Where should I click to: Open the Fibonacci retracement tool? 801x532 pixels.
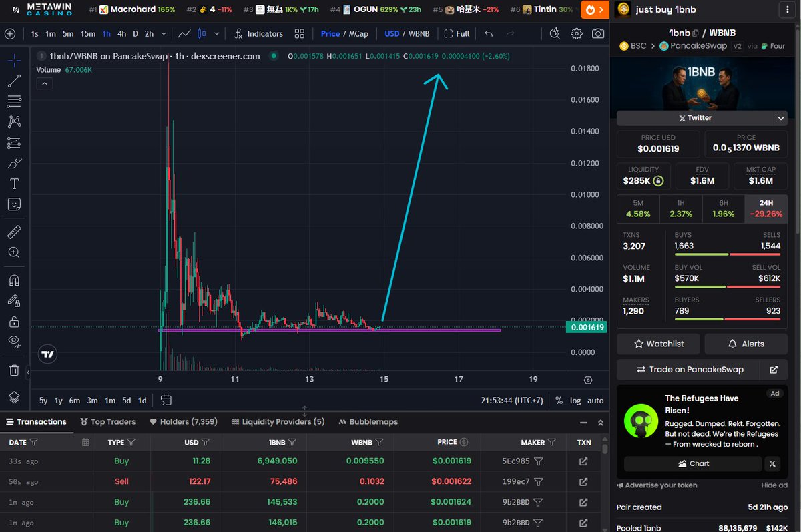point(14,102)
